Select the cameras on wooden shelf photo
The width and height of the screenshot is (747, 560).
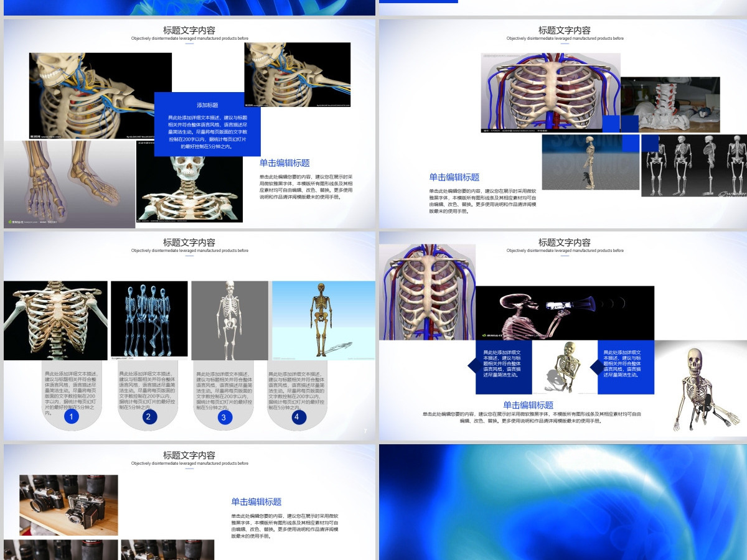[68, 505]
